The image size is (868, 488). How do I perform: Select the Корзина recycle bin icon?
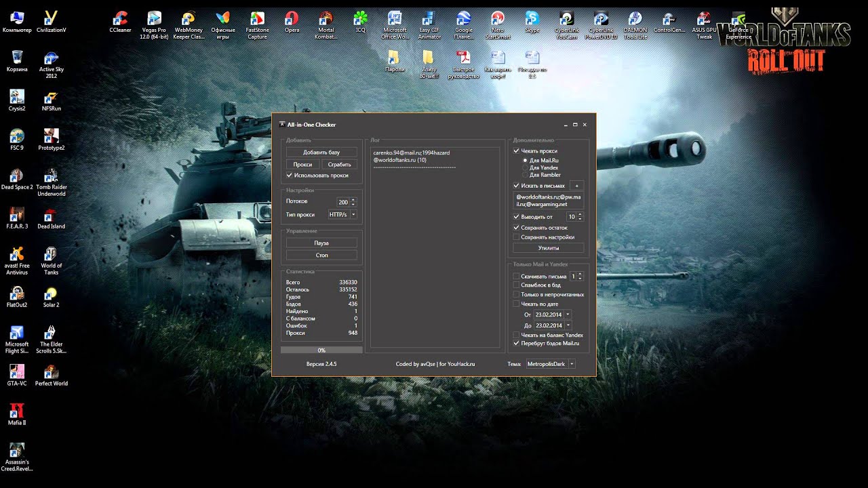click(x=17, y=61)
